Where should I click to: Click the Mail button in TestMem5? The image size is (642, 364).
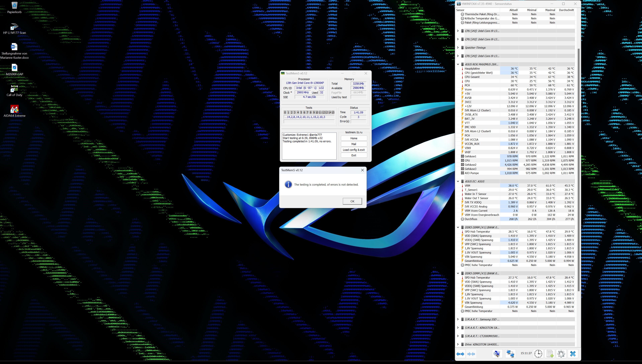(354, 144)
